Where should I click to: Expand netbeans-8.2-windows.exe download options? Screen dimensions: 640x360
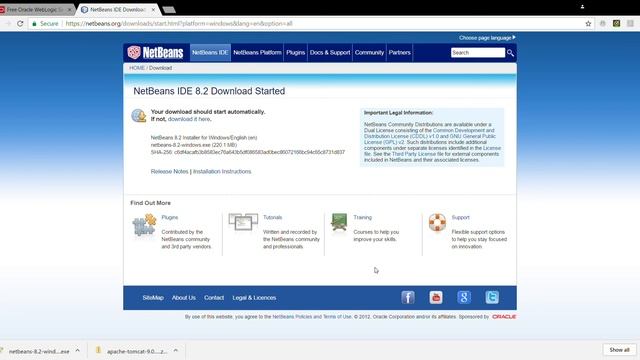coord(78,351)
